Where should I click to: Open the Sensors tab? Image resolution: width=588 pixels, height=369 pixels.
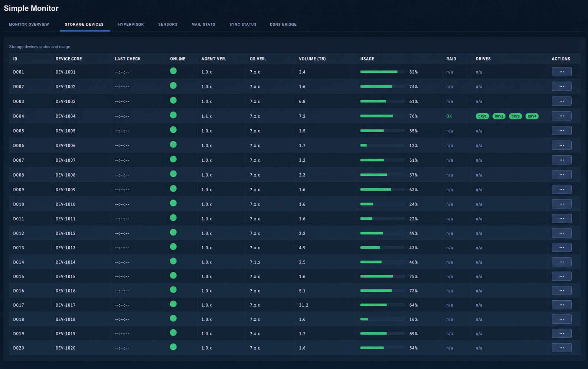click(168, 25)
